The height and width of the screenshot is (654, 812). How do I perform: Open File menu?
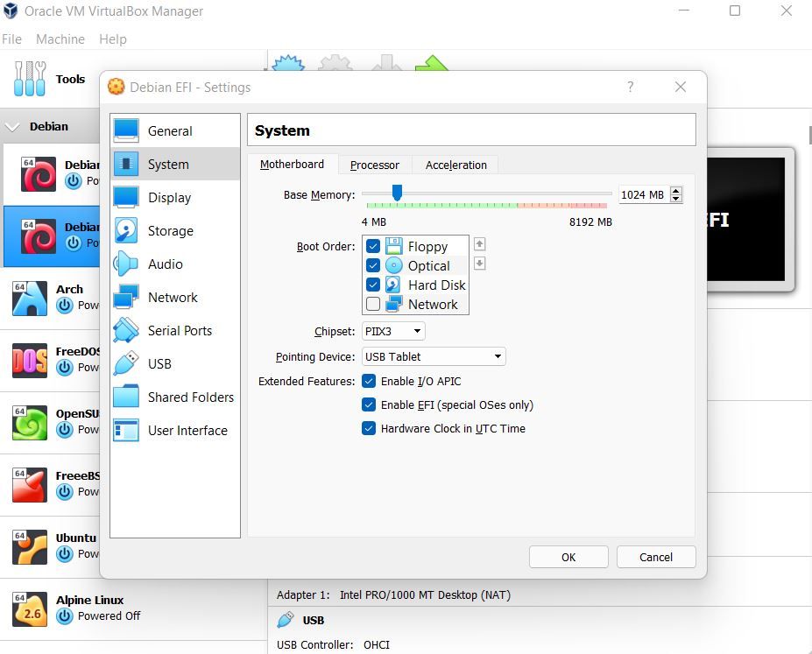click(x=12, y=39)
